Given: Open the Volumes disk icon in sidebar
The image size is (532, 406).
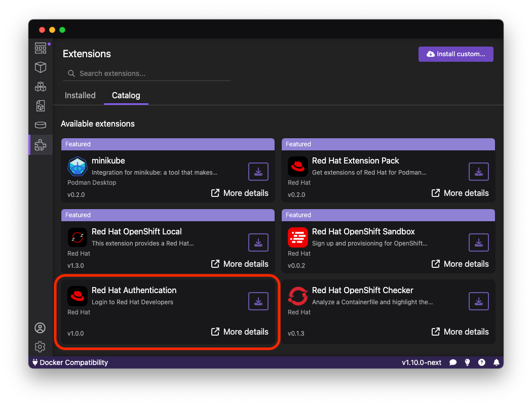Looking at the screenshot, I should click(x=41, y=125).
